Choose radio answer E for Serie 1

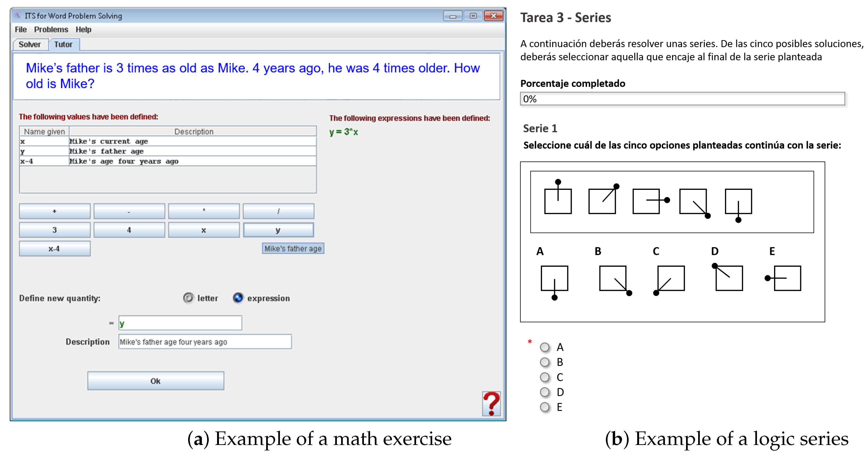click(x=544, y=407)
